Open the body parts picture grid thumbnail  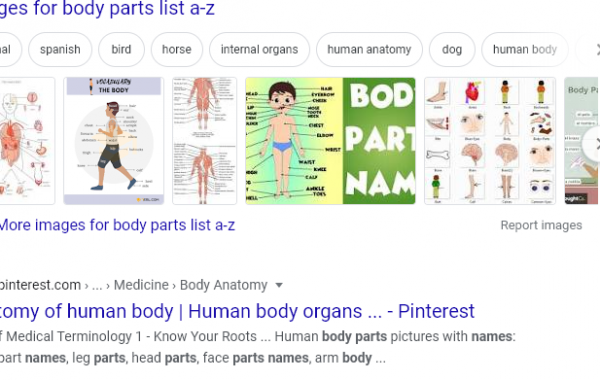pos(490,141)
